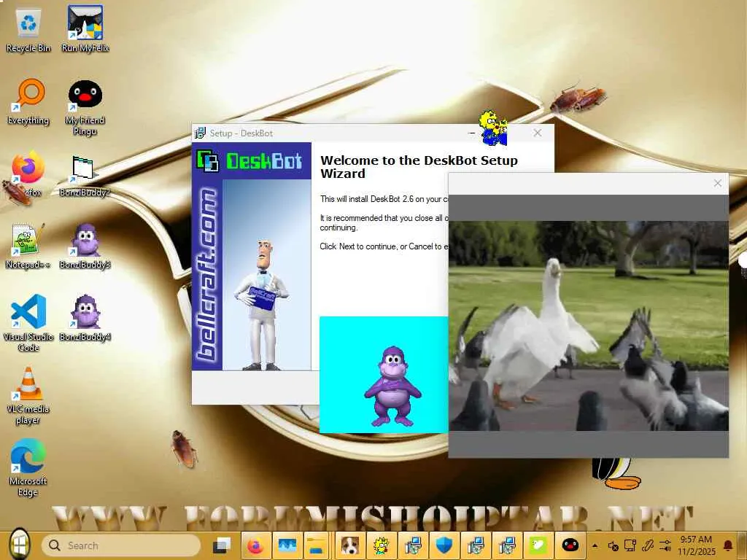The height and width of the screenshot is (560, 747).
Task: Launch the Run MyFelix shortcut
Action: click(x=85, y=29)
